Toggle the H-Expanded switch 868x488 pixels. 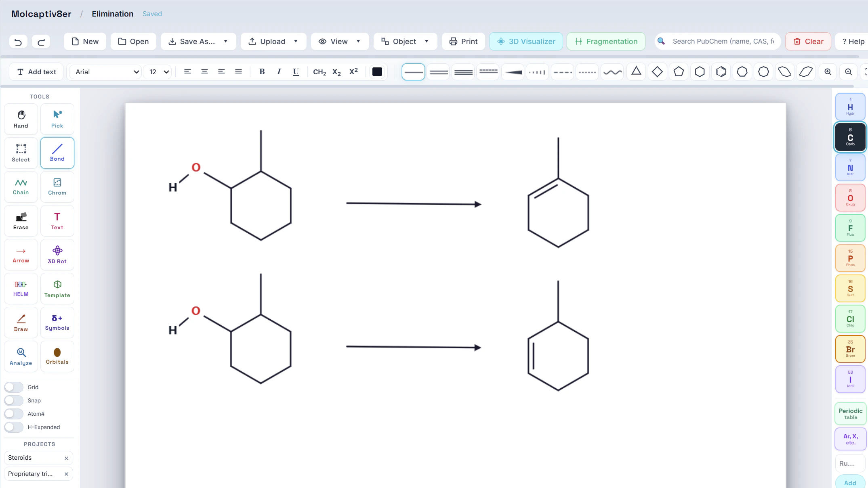(14, 427)
